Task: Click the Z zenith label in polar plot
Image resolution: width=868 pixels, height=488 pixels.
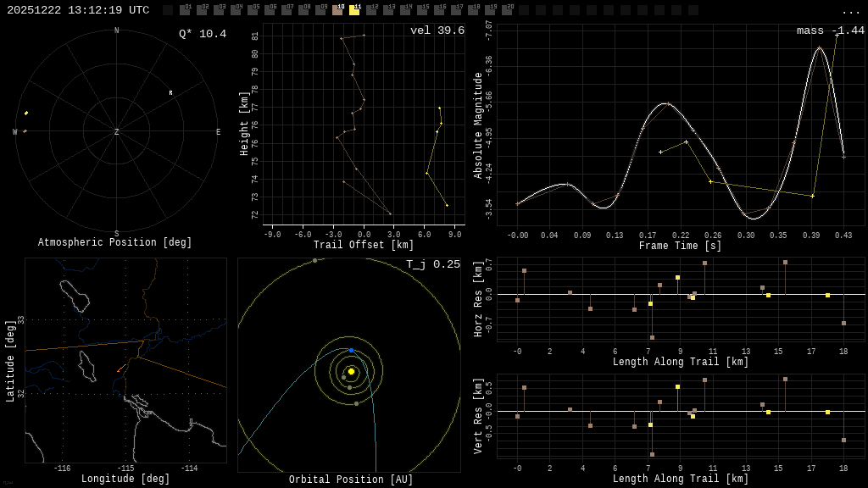Action: tap(116, 131)
